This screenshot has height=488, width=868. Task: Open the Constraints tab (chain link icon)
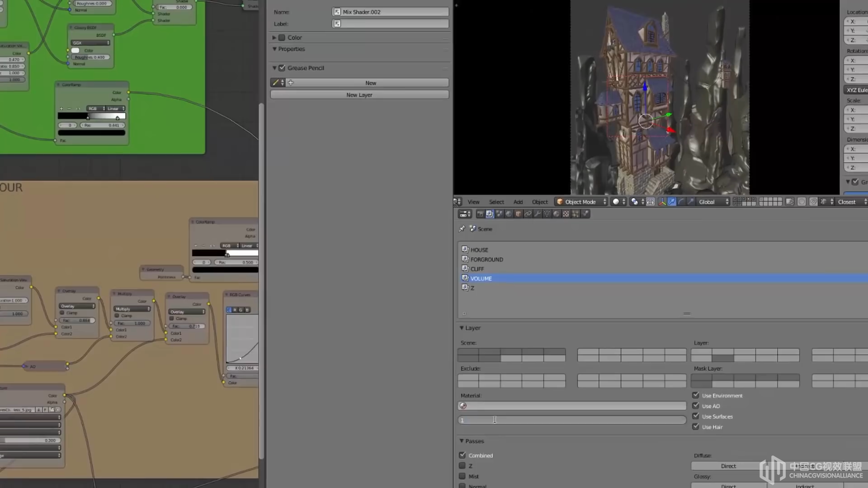point(528,214)
